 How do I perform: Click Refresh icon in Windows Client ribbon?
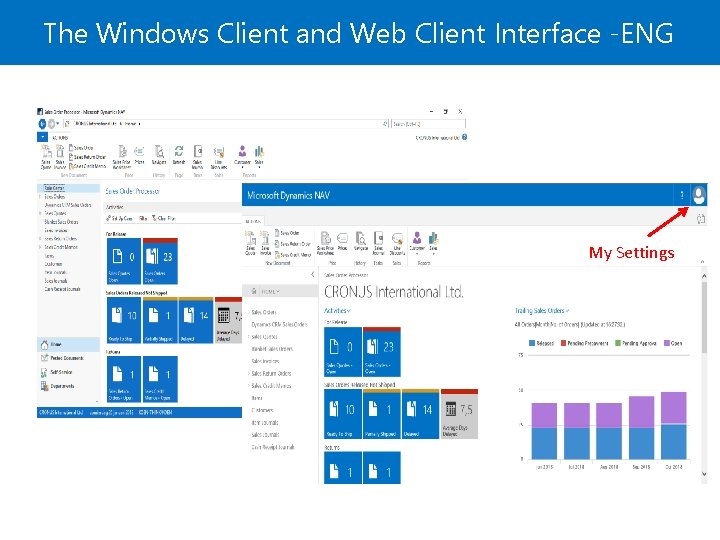coord(179,155)
